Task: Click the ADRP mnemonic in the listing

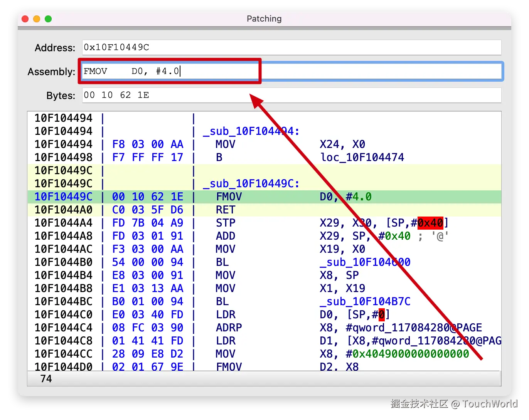Action: coord(229,328)
